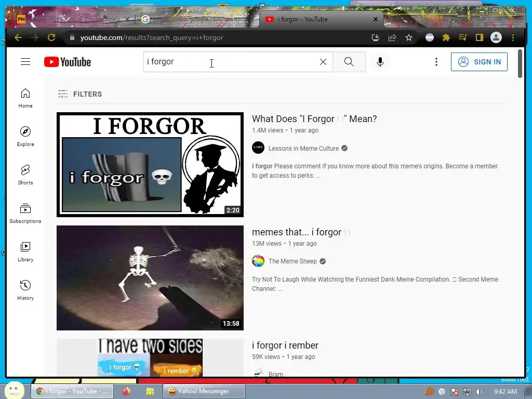Open the Extensions puzzle piece menu
Screen dimensions: 532x399
pyautogui.click(x=446, y=37)
